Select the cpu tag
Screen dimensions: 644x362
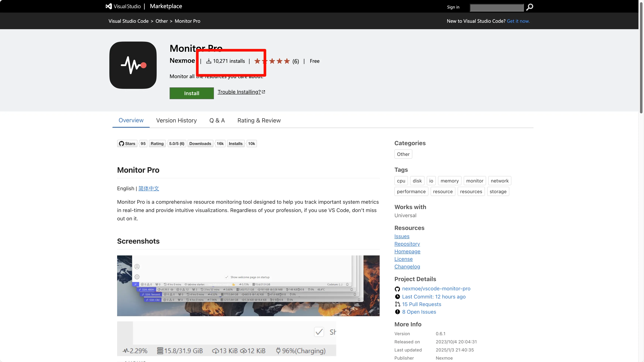(401, 181)
